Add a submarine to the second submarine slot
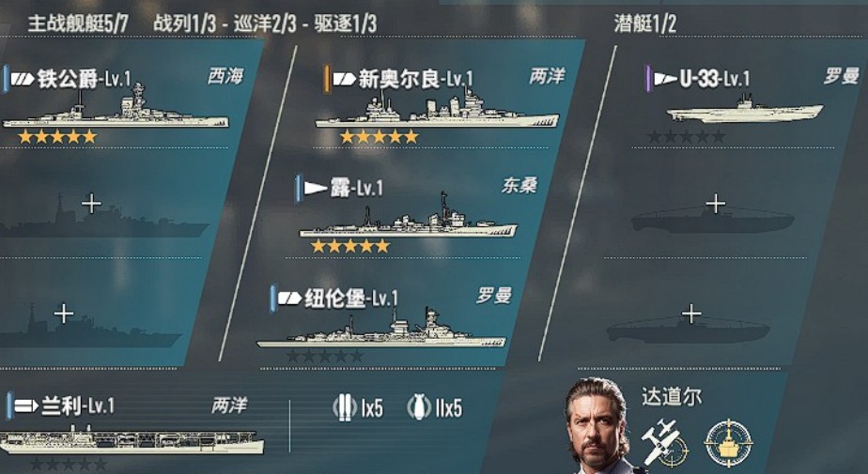This screenshot has height=474, width=868. 716,204
